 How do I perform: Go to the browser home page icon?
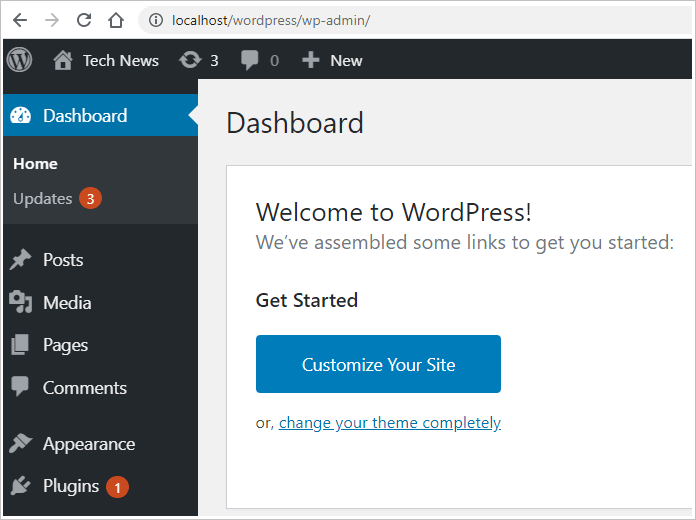[x=116, y=20]
